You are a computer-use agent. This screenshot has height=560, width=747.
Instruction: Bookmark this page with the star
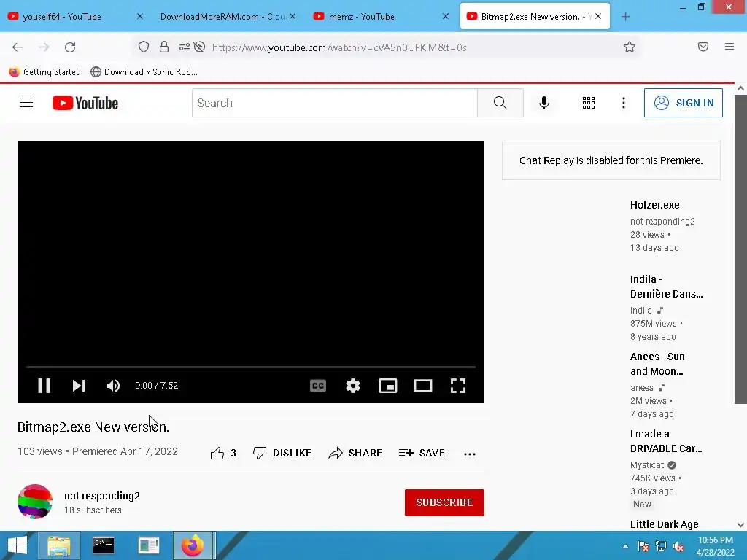coord(630,47)
